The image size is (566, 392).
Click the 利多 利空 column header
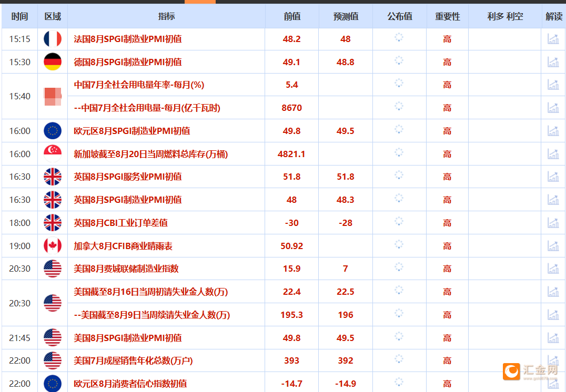point(505,16)
